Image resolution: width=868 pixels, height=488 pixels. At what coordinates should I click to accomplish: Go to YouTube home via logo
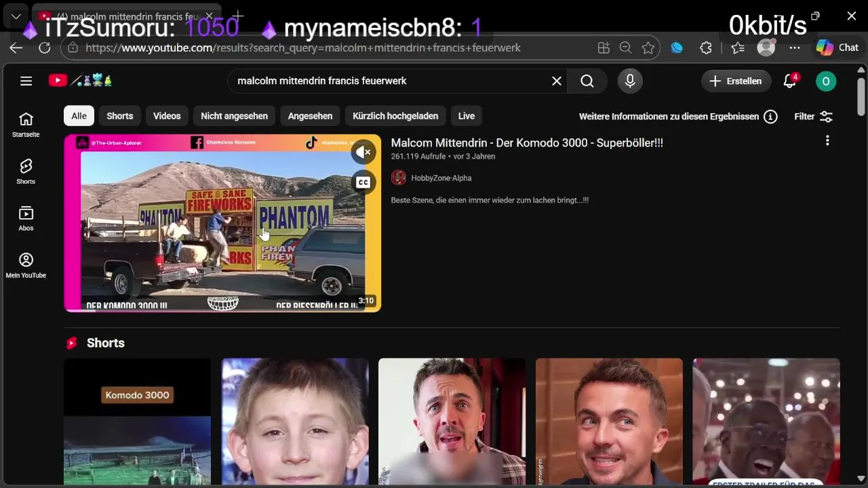tap(80, 81)
